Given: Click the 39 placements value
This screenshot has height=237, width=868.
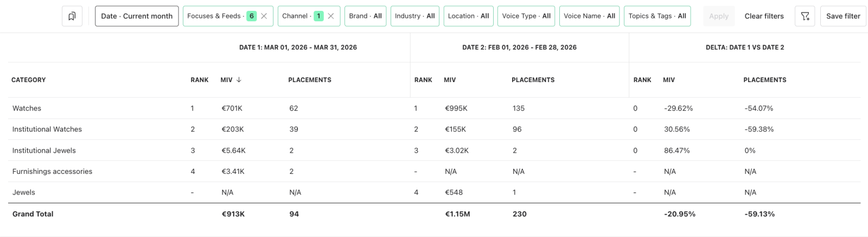Looking at the screenshot, I should tap(293, 129).
